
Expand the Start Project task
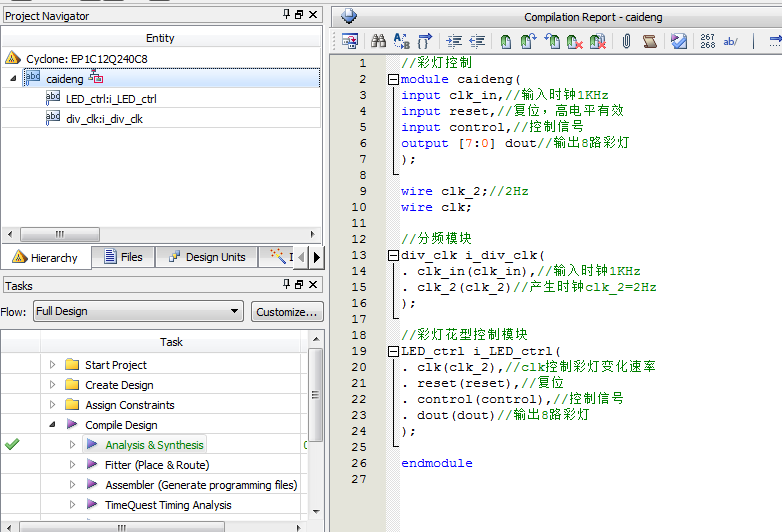pos(53,365)
